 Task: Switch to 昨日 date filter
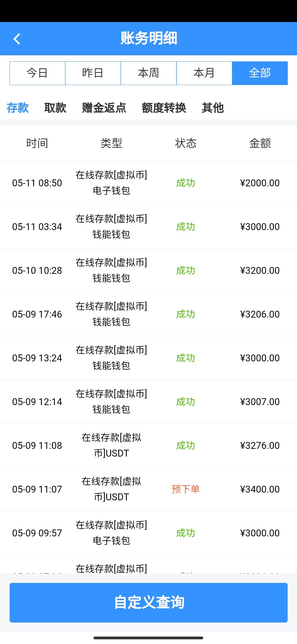pos(93,73)
